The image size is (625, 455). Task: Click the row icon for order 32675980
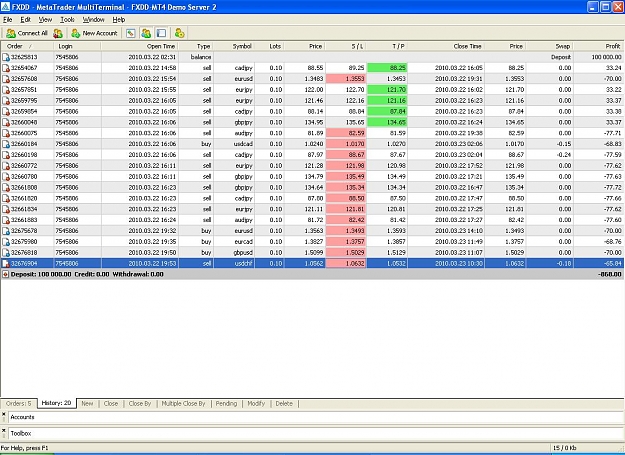pyautogui.click(x=6, y=242)
